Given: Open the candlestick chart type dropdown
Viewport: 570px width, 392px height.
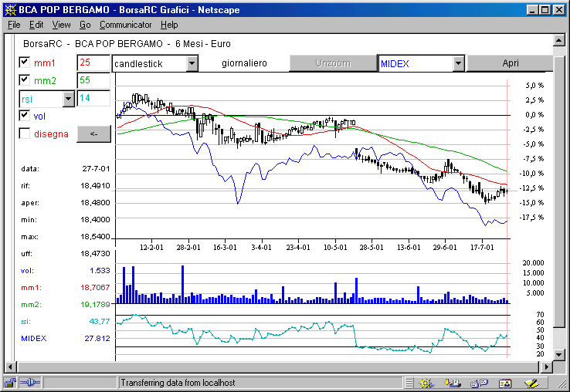Looking at the screenshot, I should (x=192, y=63).
